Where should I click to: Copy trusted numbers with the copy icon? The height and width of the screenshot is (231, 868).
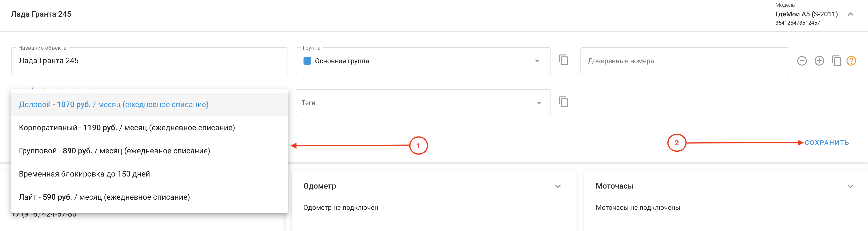tap(836, 61)
